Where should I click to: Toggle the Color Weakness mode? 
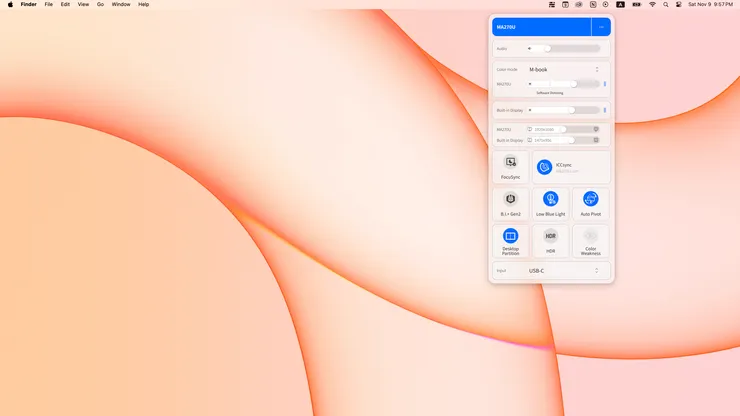[590, 241]
